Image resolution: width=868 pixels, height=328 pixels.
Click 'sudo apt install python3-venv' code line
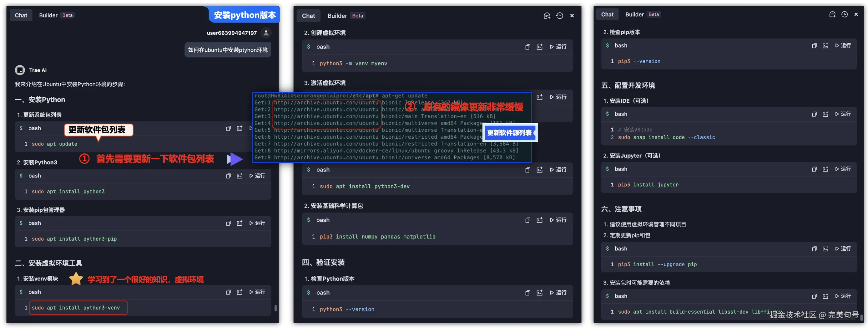click(75, 308)
